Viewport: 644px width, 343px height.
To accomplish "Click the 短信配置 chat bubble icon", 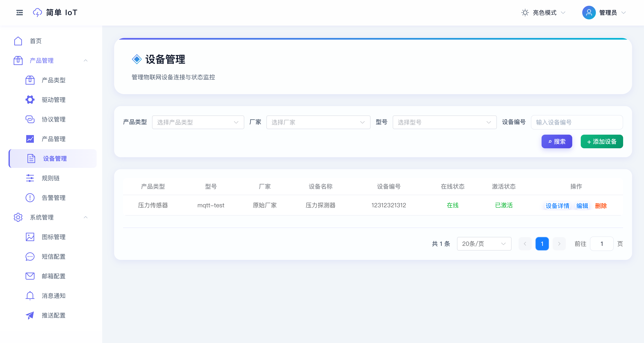I will (x=30, y=257).
